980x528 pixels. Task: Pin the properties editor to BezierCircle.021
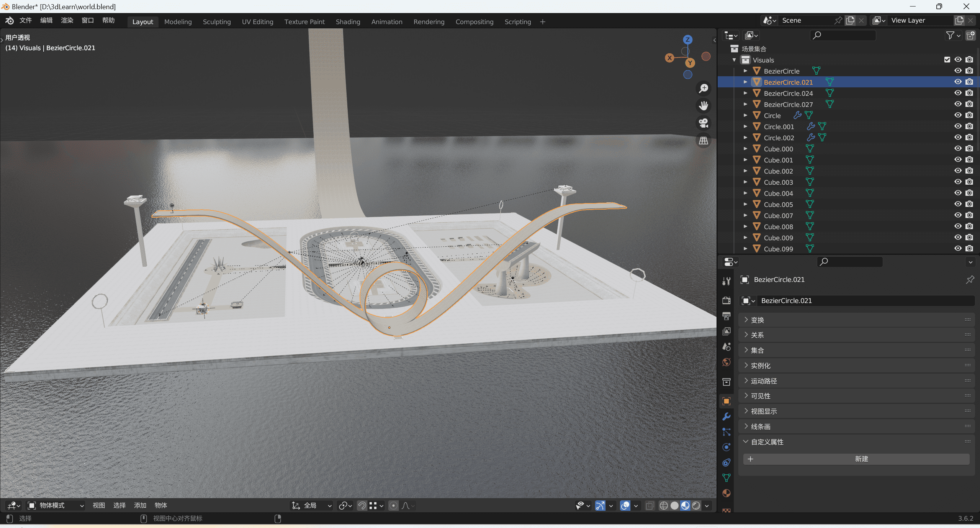point(970,280)
